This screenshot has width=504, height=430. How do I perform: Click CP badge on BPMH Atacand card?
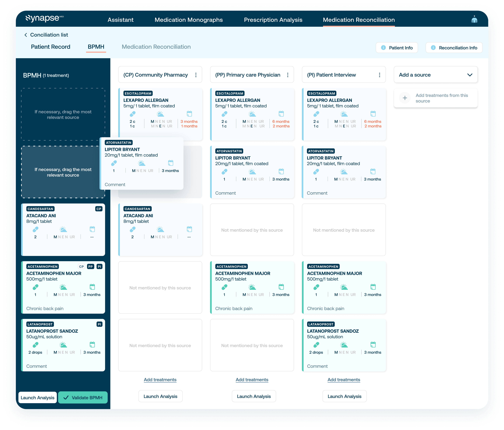coord(99,209)
